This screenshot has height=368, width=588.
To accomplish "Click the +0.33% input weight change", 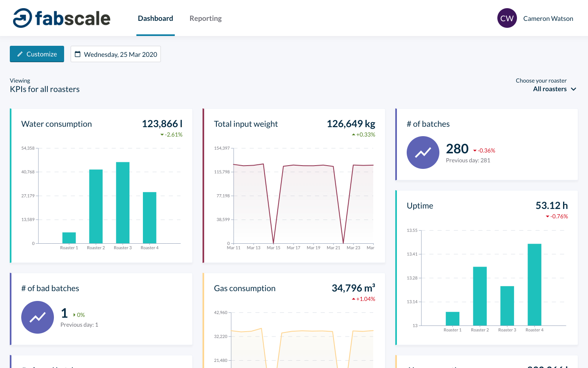I will [363, 135].
